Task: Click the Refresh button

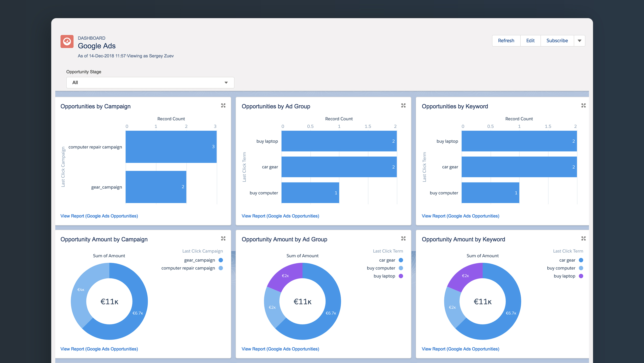Action: (x=506, y=41)
